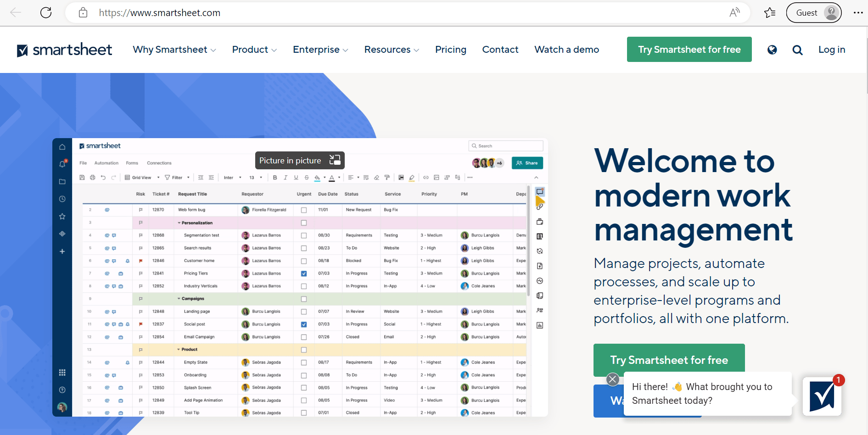
Task: Check Urgent box for Web form bug row
Action: [x=304, y=210]
